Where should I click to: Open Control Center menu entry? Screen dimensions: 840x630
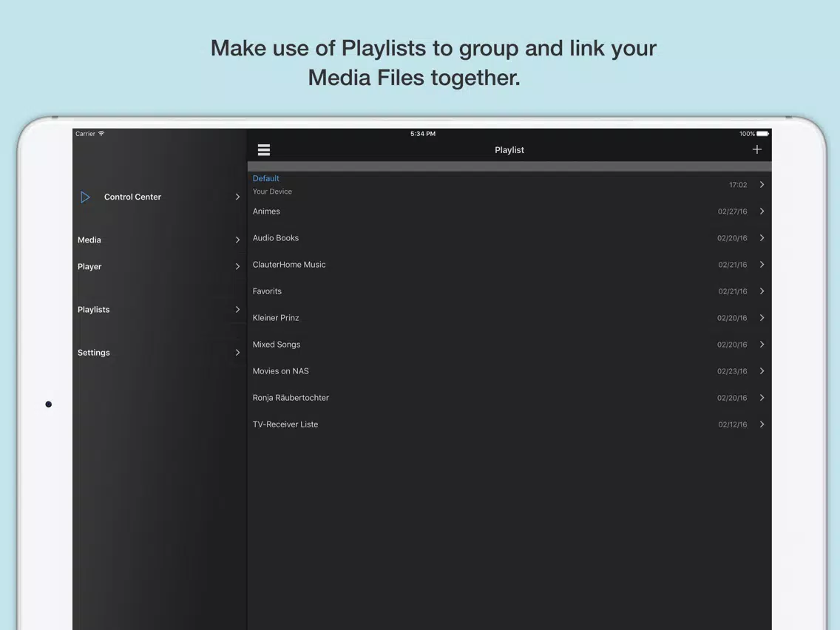(x=159, y=197)
